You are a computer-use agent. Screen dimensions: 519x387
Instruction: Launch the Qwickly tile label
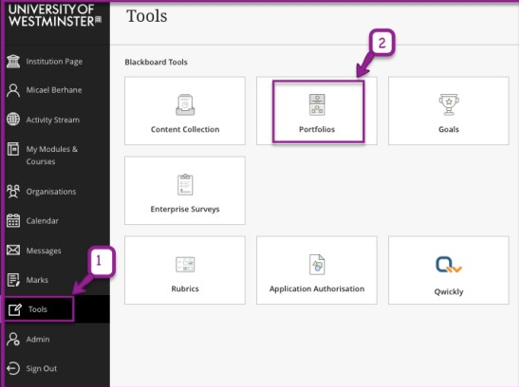coord(449,292)
